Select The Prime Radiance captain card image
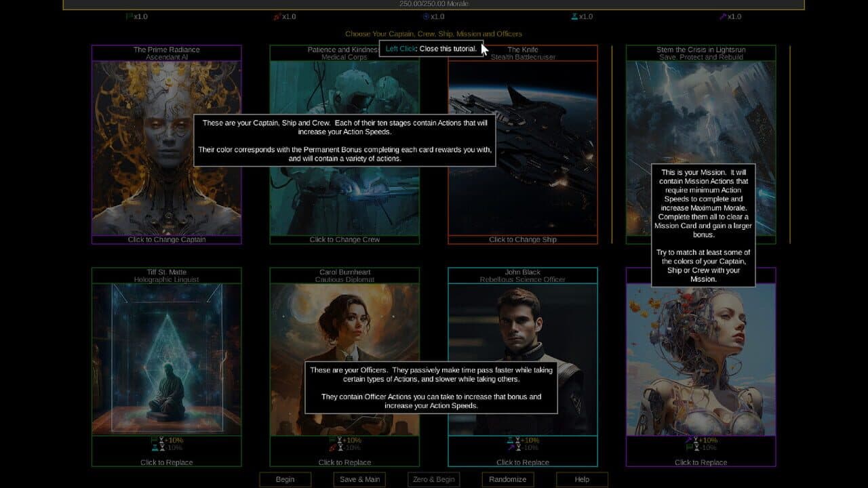This screenshot has height=488, width=868. 167,148
